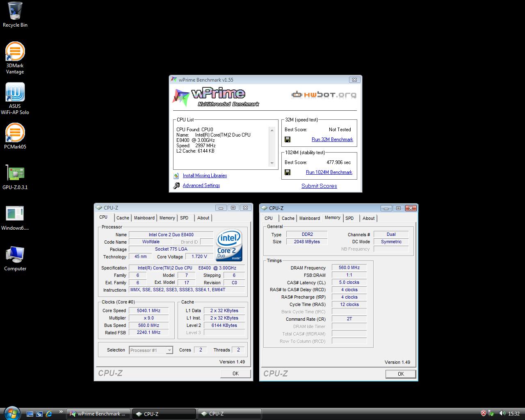Viewport: 525px width, 420px height.
Task: Click the Rated FSB 2240.1 MHz value
Action: click(148, 333)
